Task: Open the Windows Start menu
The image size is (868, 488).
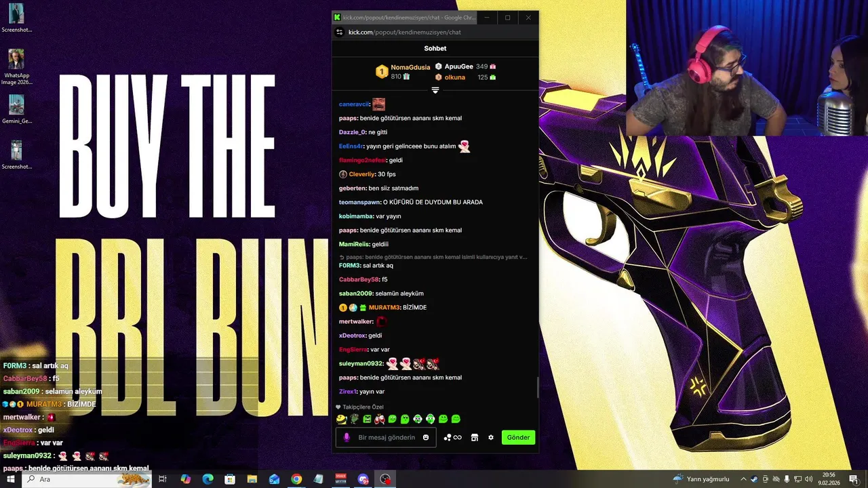Action: (11, 479)
